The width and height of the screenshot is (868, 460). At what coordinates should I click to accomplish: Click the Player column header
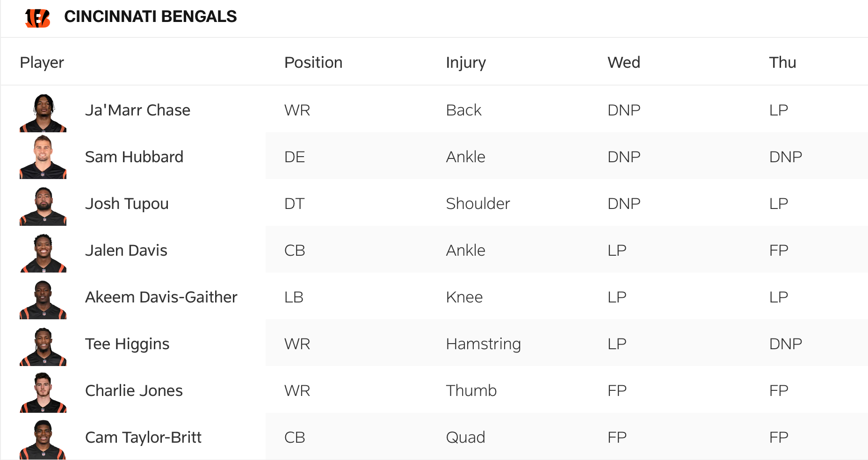point(42,63)
